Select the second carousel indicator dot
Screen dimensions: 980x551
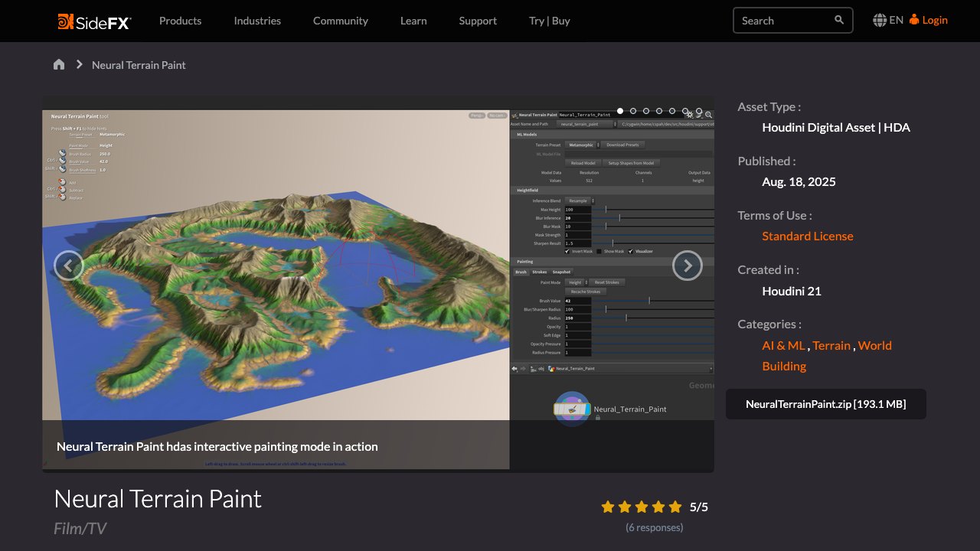click(633, 111)
